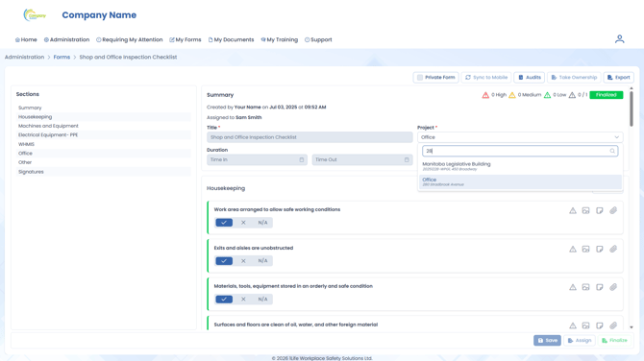Click the Medium risk warning triangle

512,95
